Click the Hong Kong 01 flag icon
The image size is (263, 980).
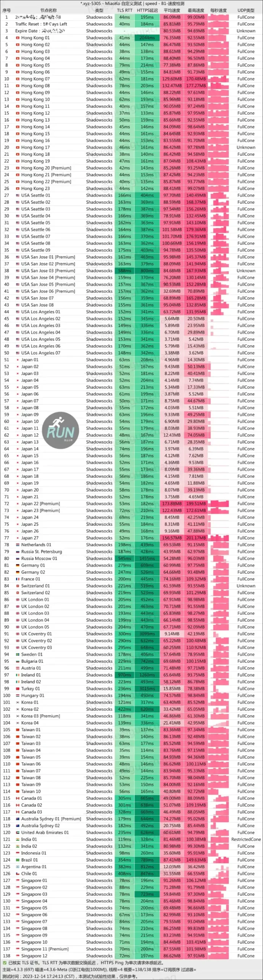(x=18, y=38)
